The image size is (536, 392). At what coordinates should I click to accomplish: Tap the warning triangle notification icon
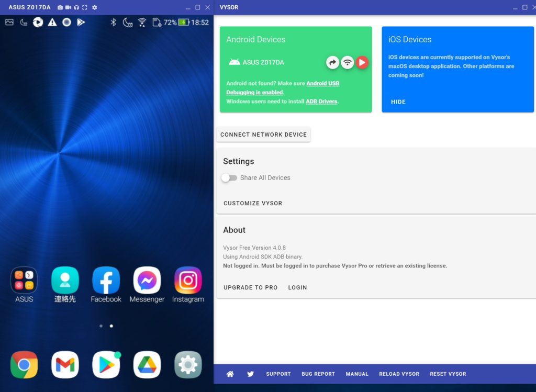52,22
